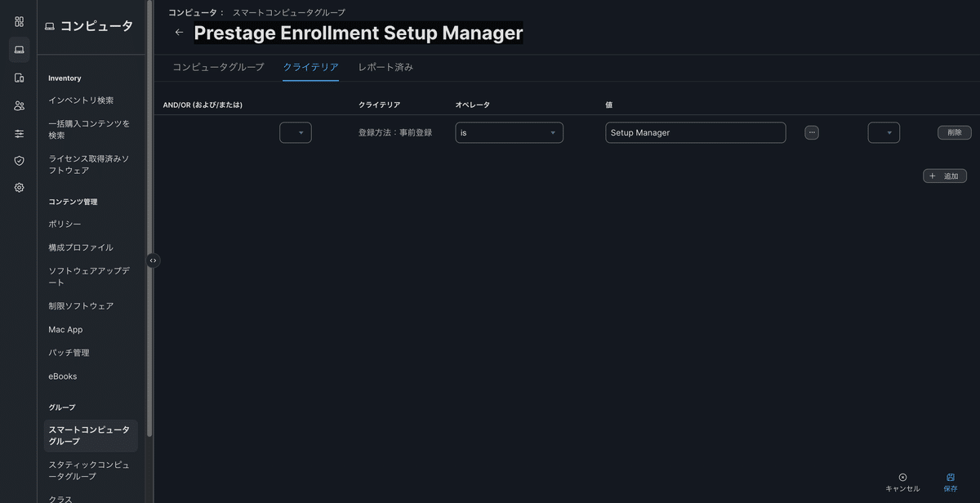Image resolution: width=980 pixels, height=503 pixels.
Task: Click the 削除 button on the criteria row
Action: [953, 131]
